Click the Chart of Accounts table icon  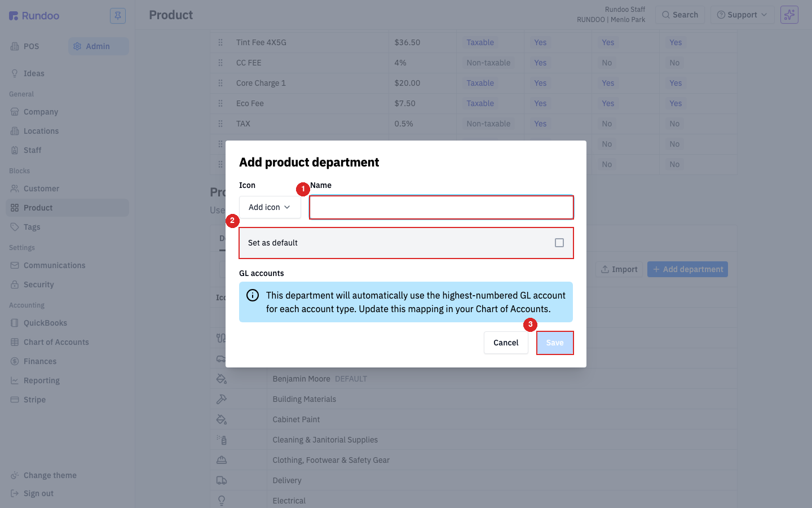pyautogui.click(x=15, y=342)
